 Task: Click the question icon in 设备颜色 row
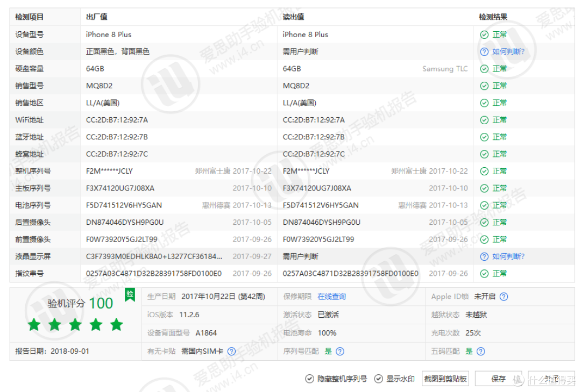484,52
